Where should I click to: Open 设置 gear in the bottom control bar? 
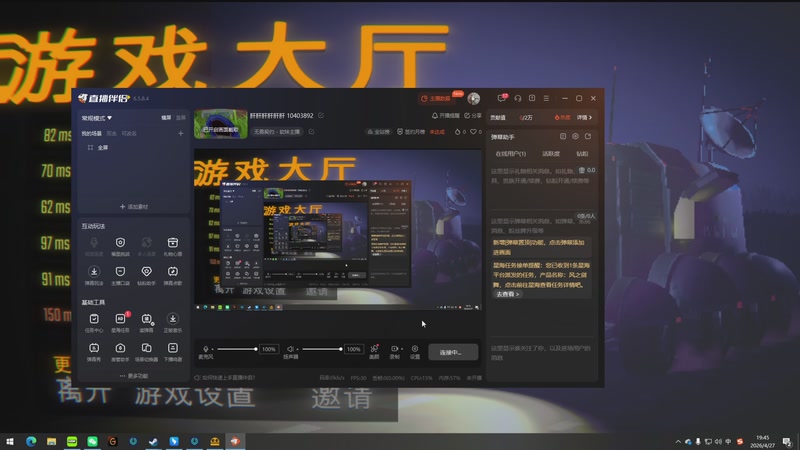coord(415,348)
